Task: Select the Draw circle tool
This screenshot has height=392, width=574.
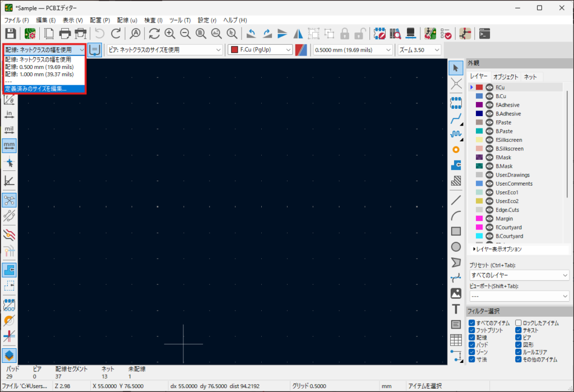Action: coord(456,246)
